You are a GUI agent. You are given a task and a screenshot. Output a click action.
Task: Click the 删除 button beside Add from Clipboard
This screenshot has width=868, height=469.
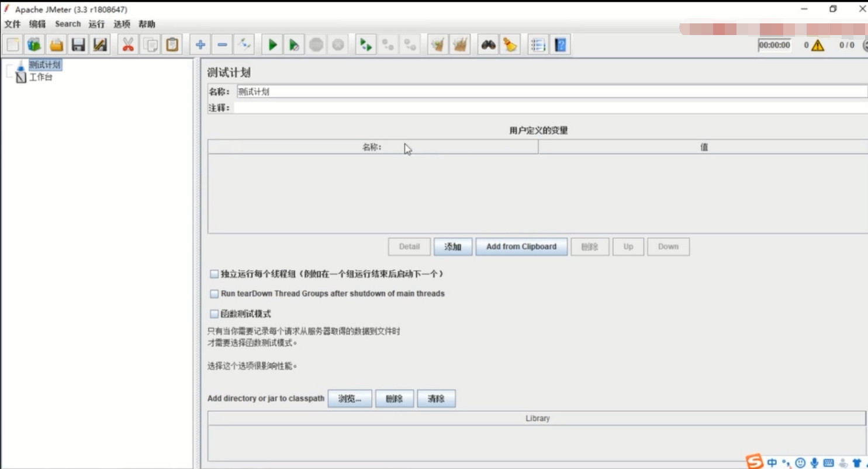click(590, 246)
